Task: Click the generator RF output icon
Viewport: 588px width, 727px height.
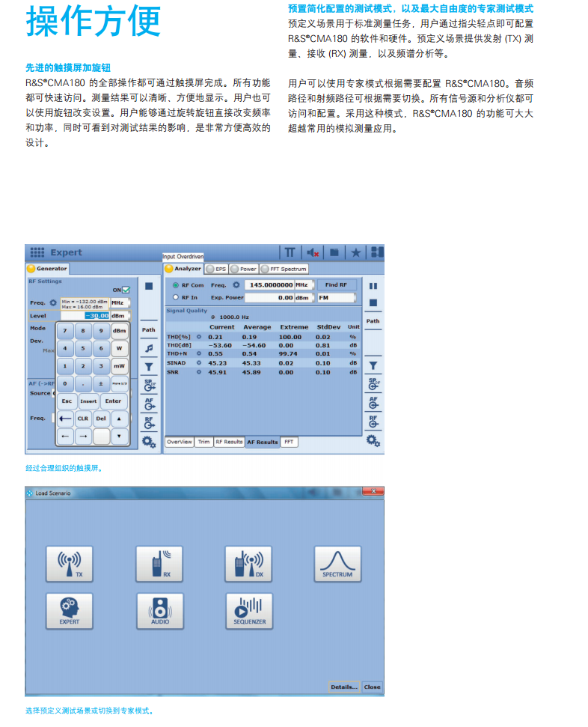Action: (x=149, y=422)
